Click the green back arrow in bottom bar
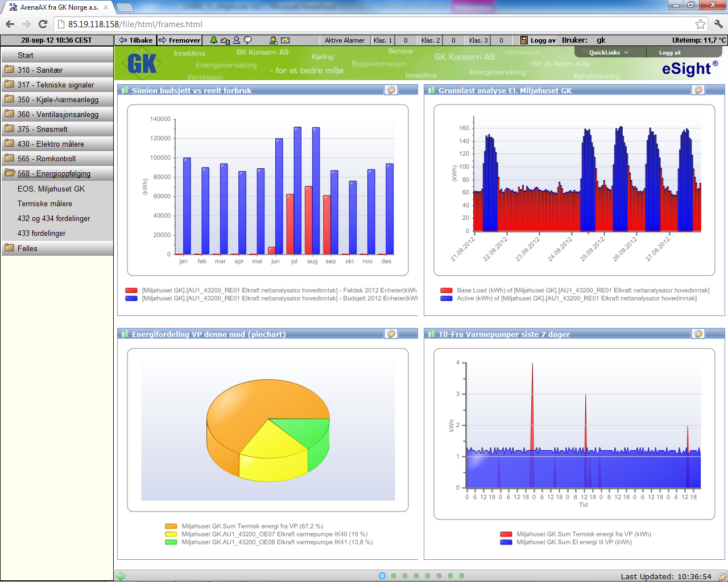Image resolution: width=728 pixels, height=582 pixels. (x=121, y=576)
